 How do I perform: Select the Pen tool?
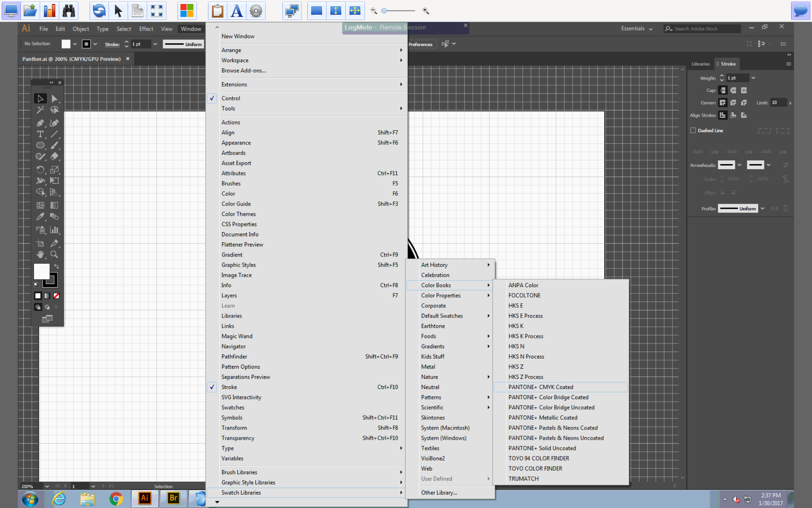click(40, 123)
